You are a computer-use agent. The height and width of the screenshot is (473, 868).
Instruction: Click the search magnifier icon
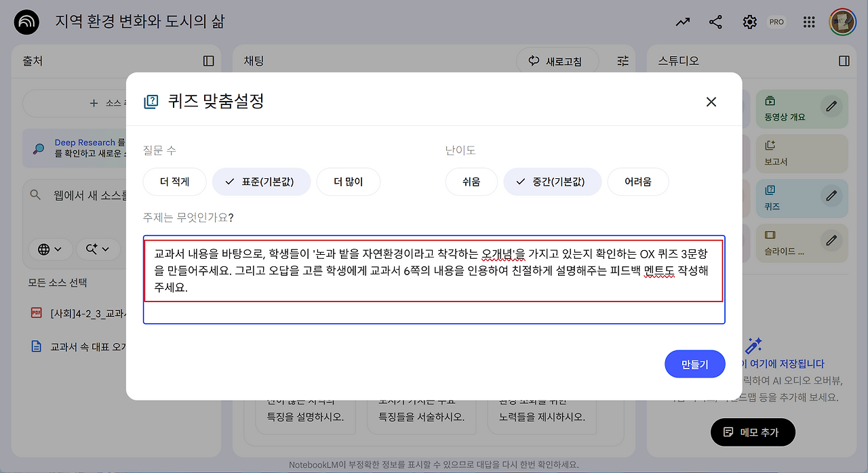tap(36, 195)
